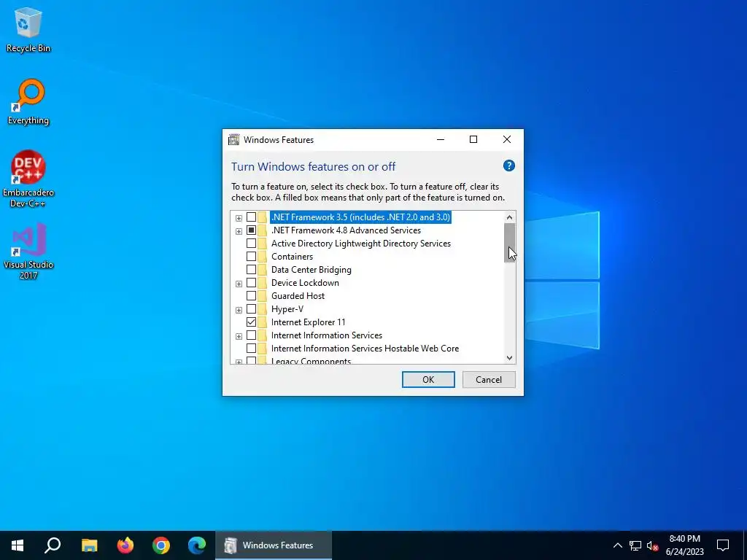
Task: Tick the Data Center Bridging checkbox
Action: (251, 270)
